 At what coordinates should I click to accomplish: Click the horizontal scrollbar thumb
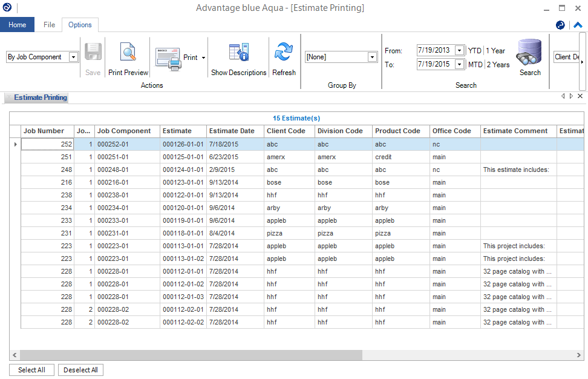[191, 355]
